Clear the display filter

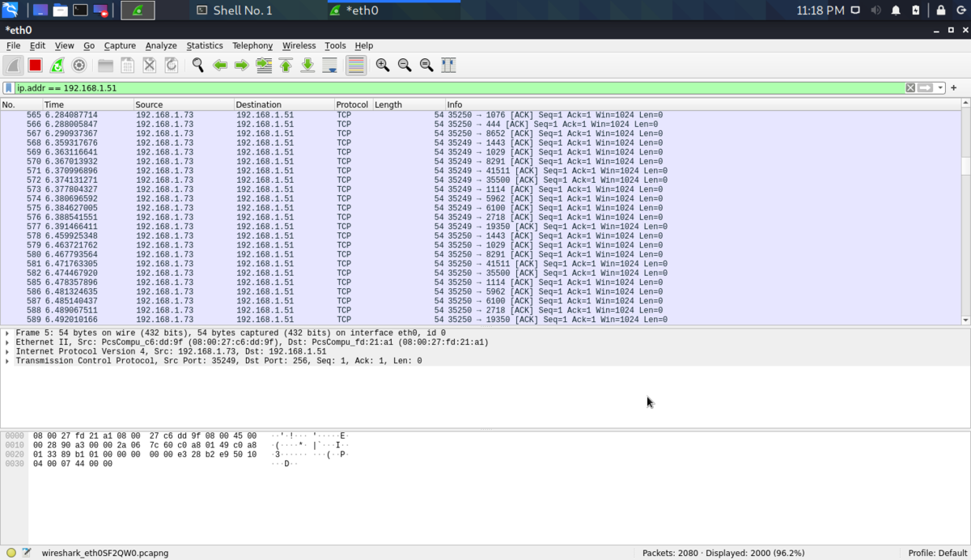coord(910,88)
